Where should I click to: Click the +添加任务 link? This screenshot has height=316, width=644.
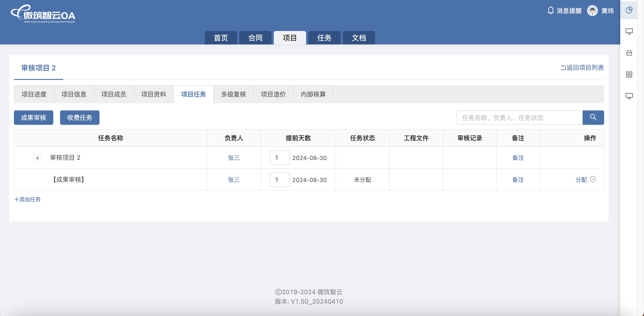point(28,199)
